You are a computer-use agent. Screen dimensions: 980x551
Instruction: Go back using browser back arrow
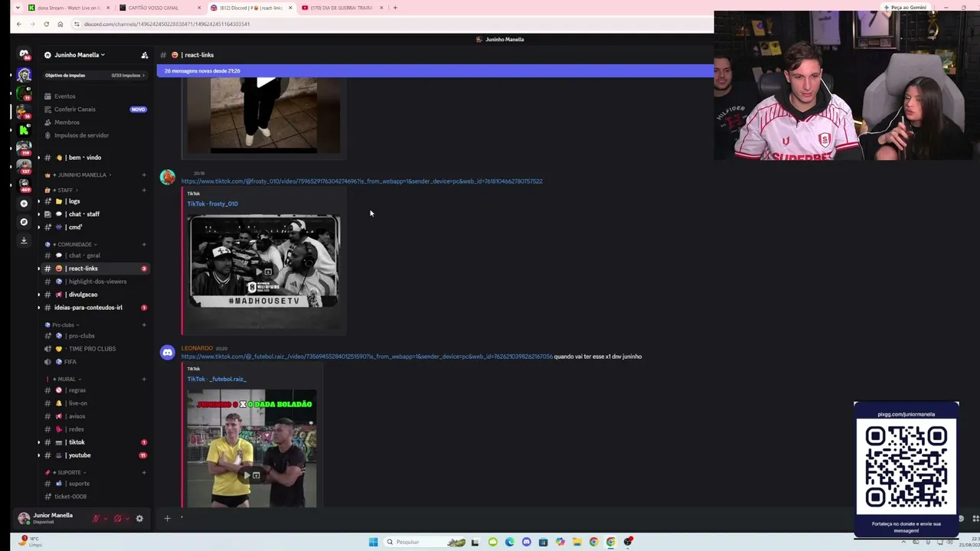point(18,24)
